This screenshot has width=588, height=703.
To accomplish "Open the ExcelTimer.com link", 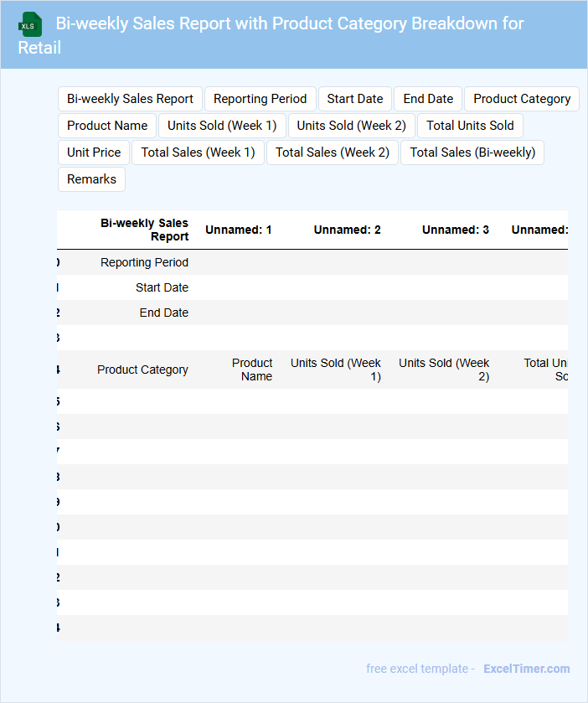I will coord(526,669).
